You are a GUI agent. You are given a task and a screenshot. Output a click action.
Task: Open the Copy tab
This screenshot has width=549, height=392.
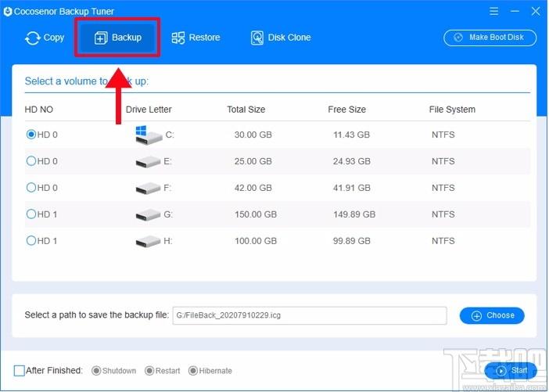[x=45, y=38]
